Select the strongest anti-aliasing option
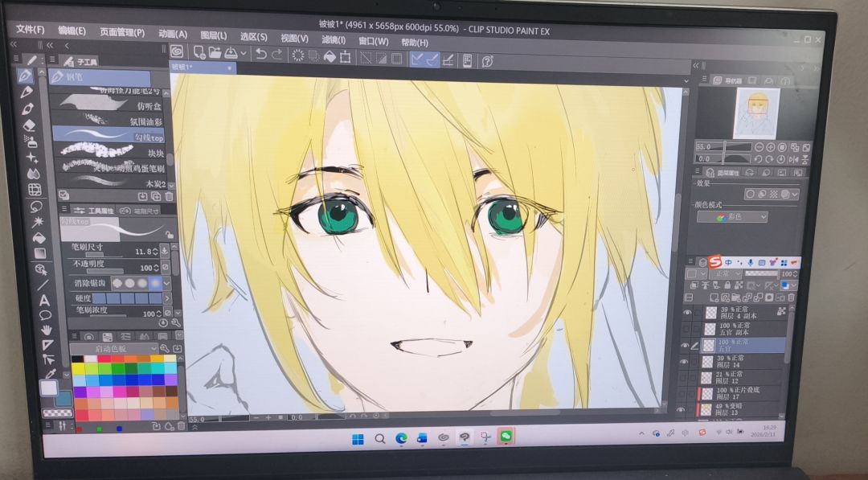 pos(156,283)
